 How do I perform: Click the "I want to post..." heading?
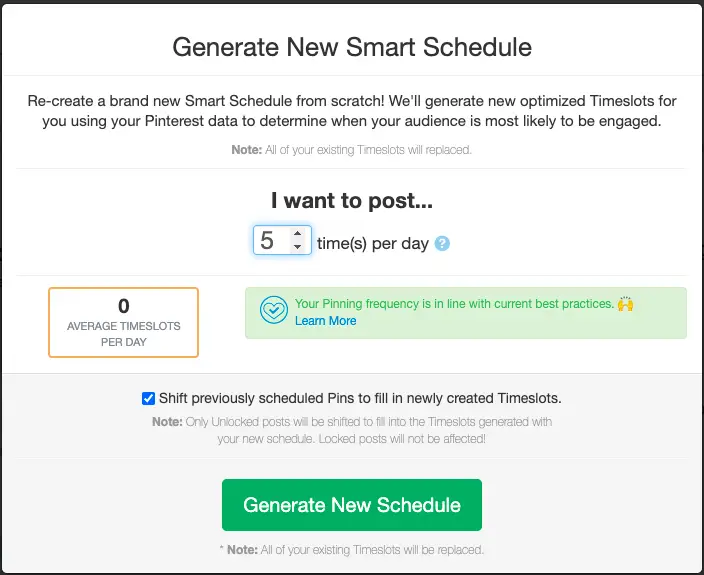coord(352,200)
